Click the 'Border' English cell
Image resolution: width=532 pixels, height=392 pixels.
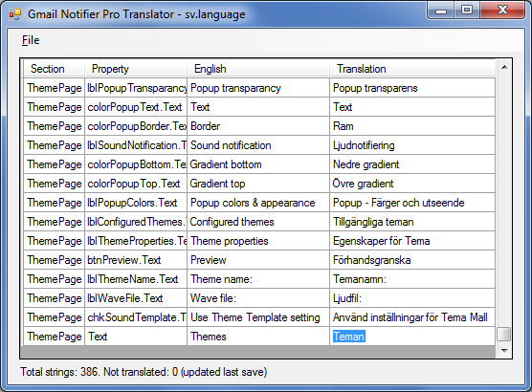[258, 126]
